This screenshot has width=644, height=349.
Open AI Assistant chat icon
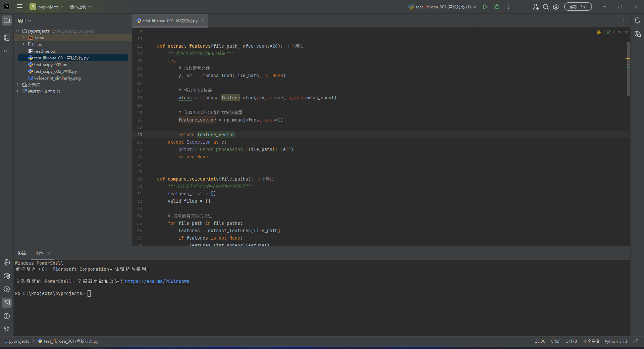click(x=637, y=34)
